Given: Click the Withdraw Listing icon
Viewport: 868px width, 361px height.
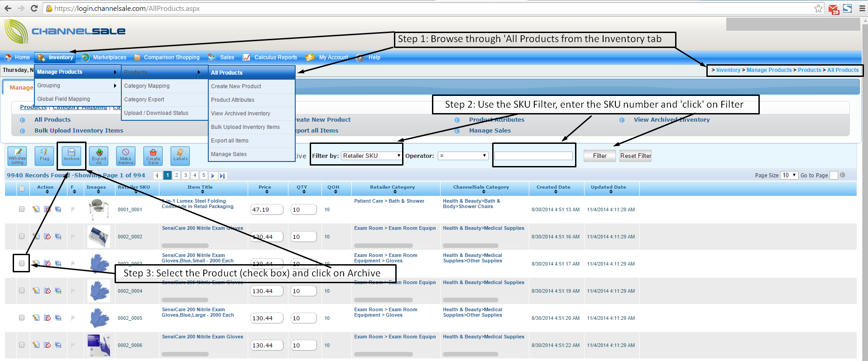Looking at the screenshot, I should click(17, 156).
